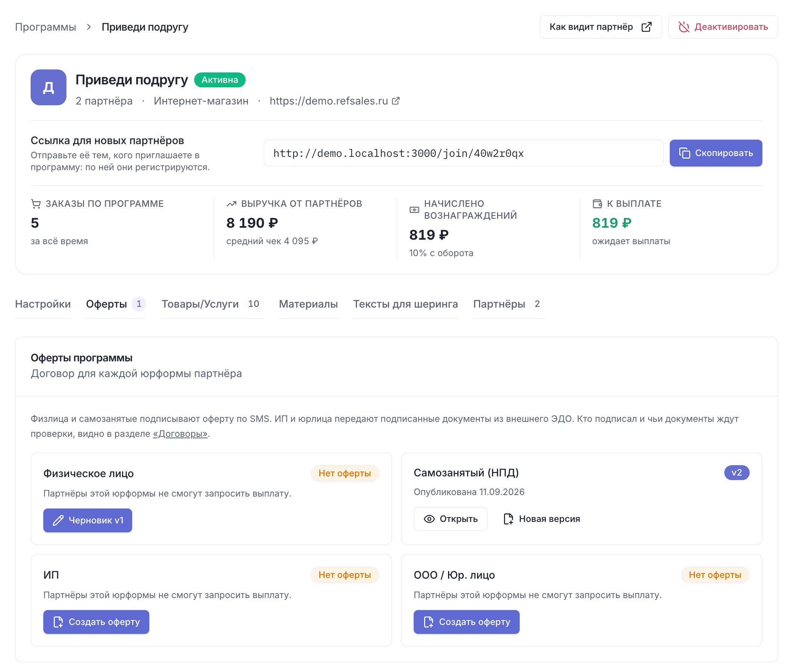Image resolution: width=793 pixels, height=672 pixels.
Task: Click the breadcrumb chevron after Программы
Action: pyautogui.click(x=89, y=27)
